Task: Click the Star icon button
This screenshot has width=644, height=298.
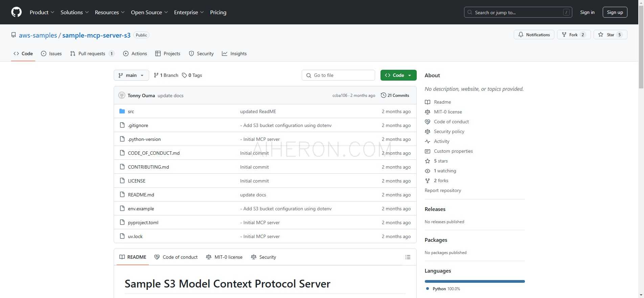Action: 601,35
